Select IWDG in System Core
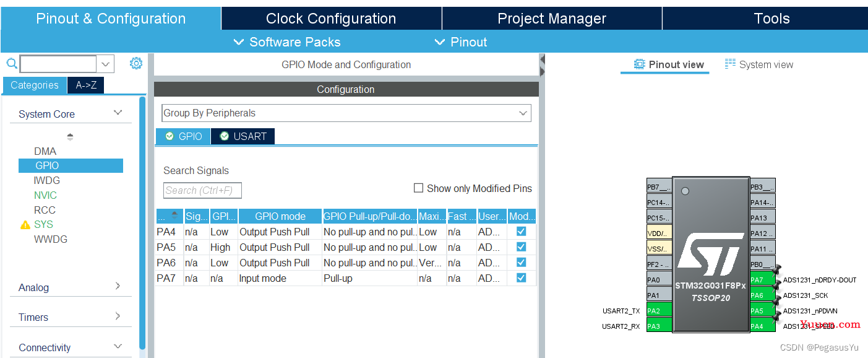868x358 pixels. point(47,180)
